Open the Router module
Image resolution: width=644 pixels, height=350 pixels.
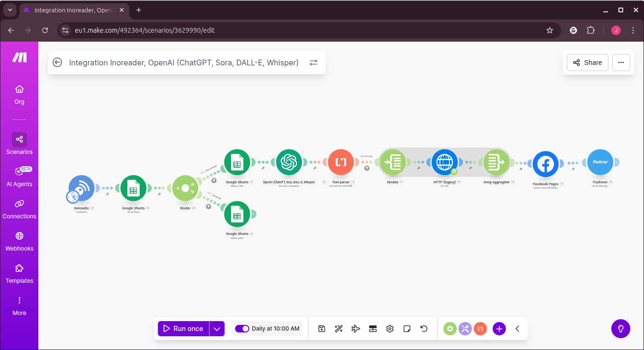(185, 188)
